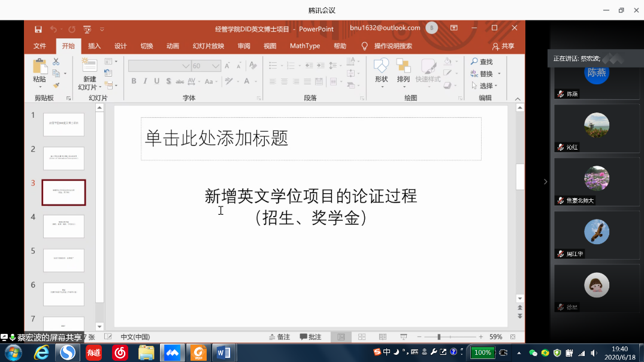Image resolution: width=644 pixels, height=362 pixels.
Task: Click the Arrange (排列) icon
Action: [x=403, y=67]
